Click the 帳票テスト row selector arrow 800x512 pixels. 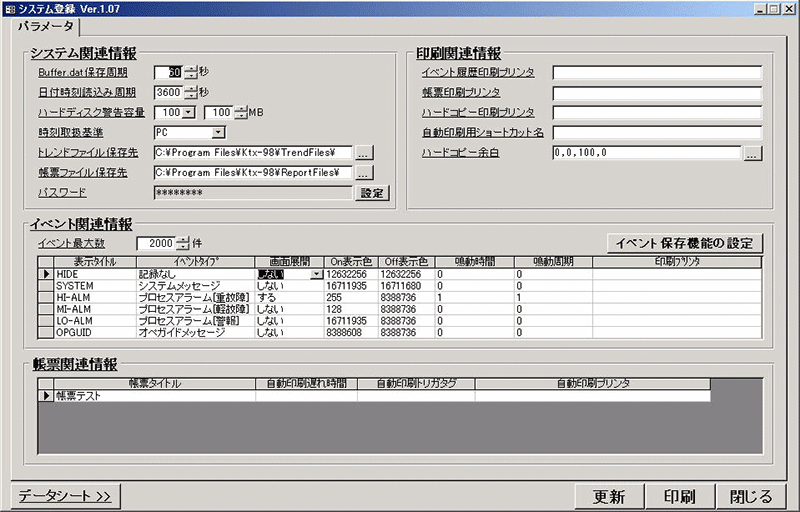tap(45, 396)
